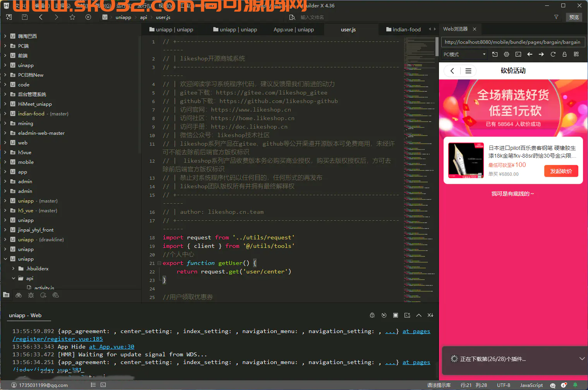
Task: Open the at App.vue:30 log link
Action: [112, 347]
